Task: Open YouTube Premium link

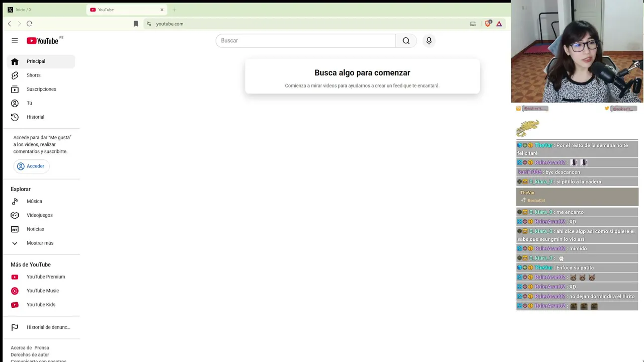Action: tap(41, 277)
